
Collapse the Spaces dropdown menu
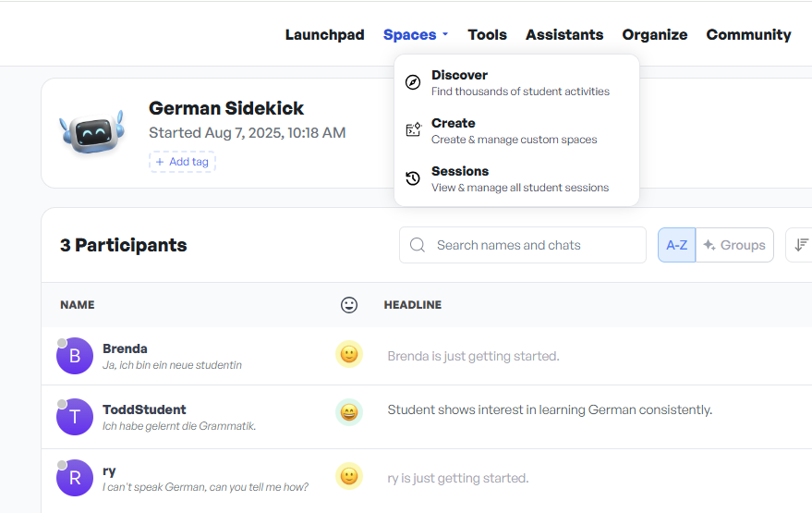click(x=416, y=35)
